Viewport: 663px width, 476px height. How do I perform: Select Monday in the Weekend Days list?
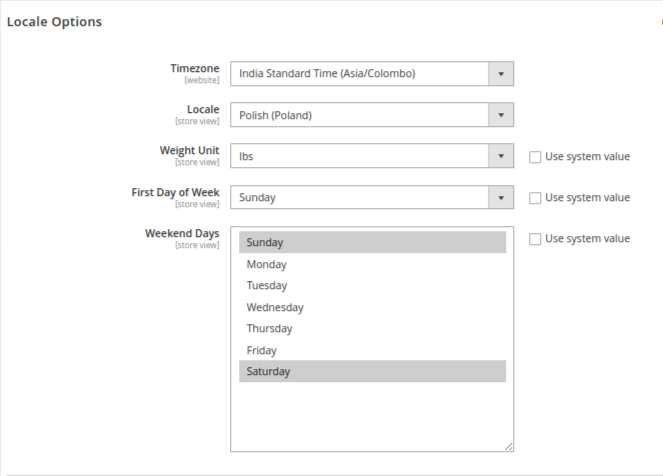(x=372, y=265)
